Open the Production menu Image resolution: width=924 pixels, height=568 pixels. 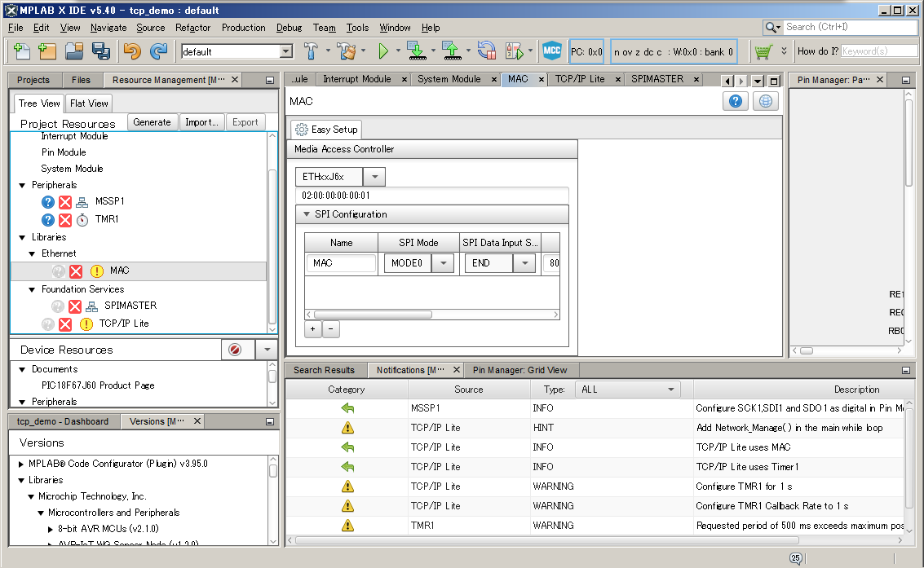click(x=243, y=28)
